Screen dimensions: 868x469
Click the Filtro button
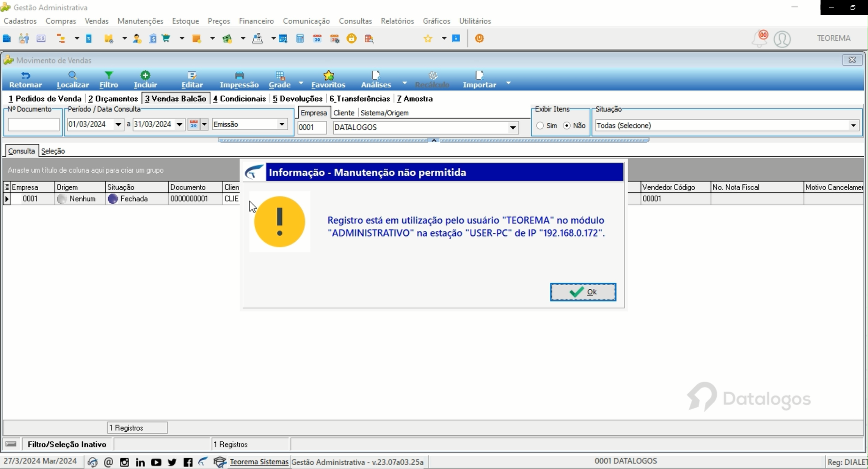point(109,80)
